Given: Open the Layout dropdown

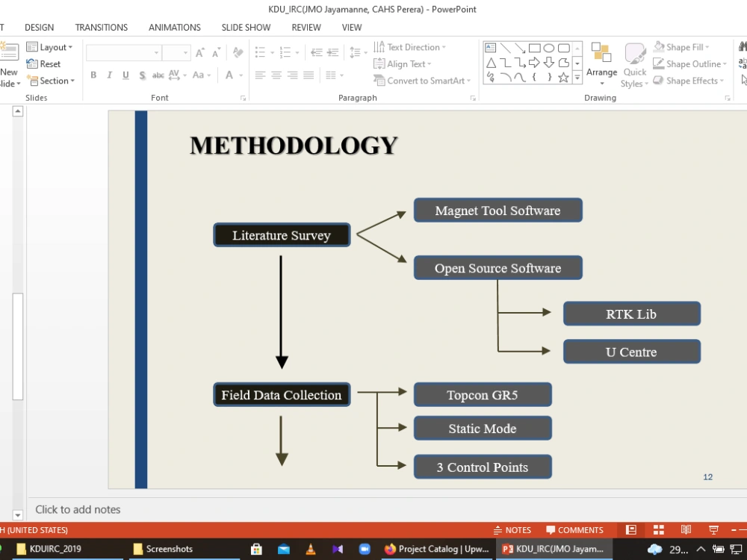Looking at the screenshot, I should click(49, 47).
